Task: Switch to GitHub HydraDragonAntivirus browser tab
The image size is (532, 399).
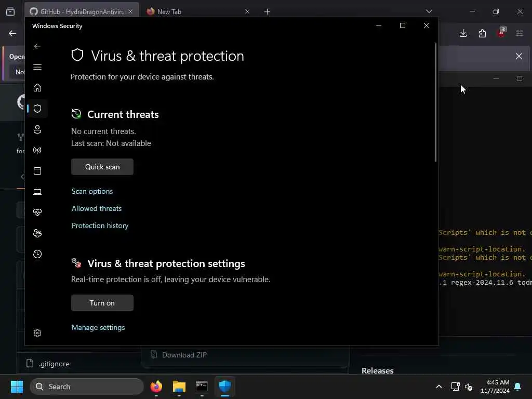Action: [82, 11]
